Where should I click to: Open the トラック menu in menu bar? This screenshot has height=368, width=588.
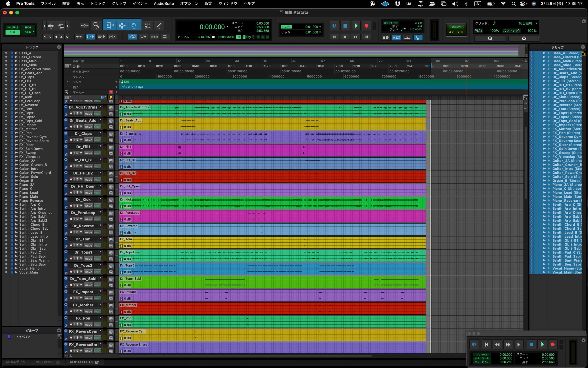pos(98,3)
